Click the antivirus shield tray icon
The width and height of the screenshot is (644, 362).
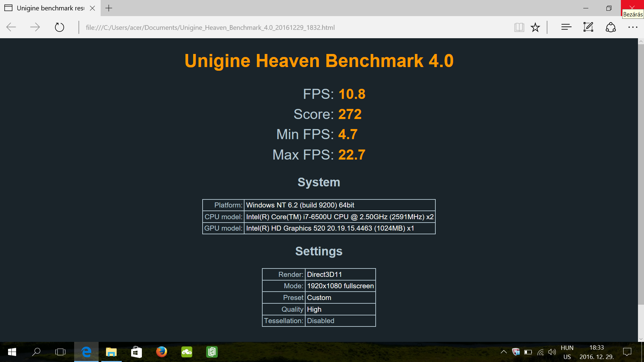coord(516,352)
